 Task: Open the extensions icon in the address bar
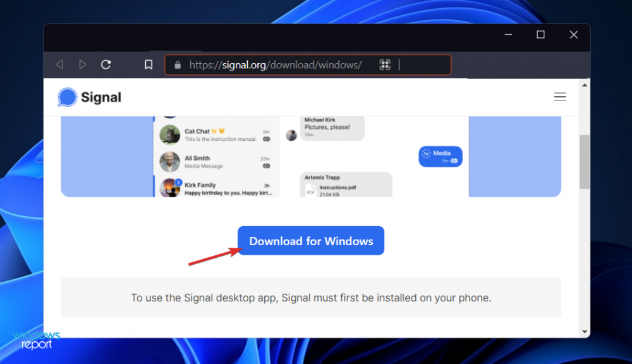385,64
